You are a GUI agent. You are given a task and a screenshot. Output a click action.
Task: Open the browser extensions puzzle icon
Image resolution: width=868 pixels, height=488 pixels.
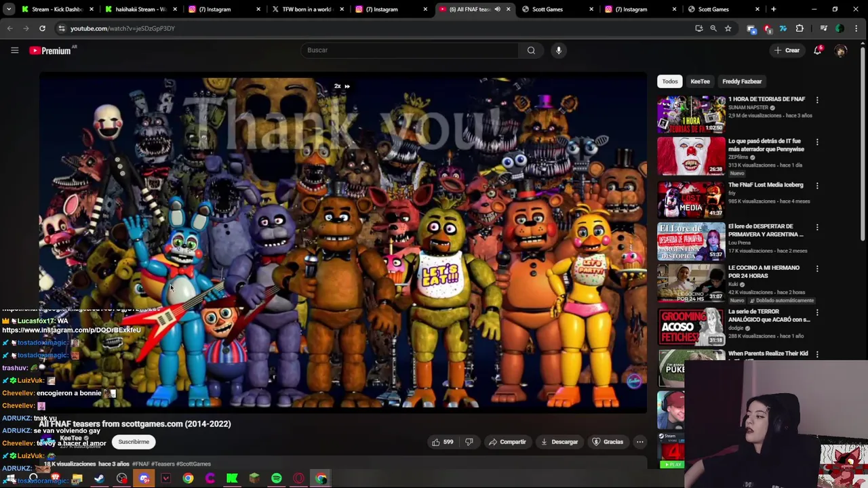(x=800, y=28)
